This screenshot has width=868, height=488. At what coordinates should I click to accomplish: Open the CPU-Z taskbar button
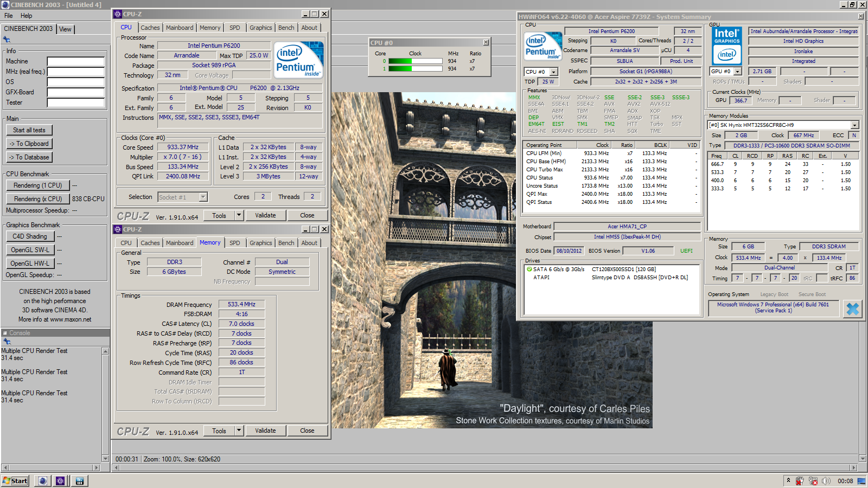[x=60, y=480]
